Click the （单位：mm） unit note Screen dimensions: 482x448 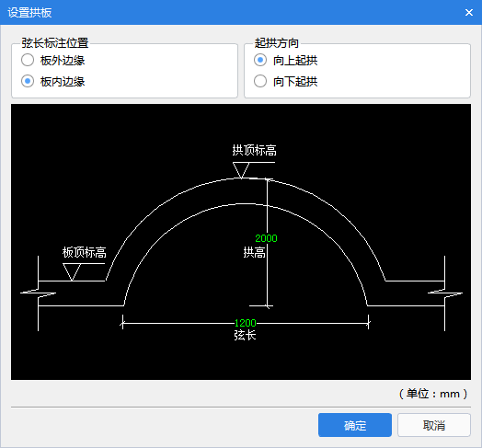(433, 394)
